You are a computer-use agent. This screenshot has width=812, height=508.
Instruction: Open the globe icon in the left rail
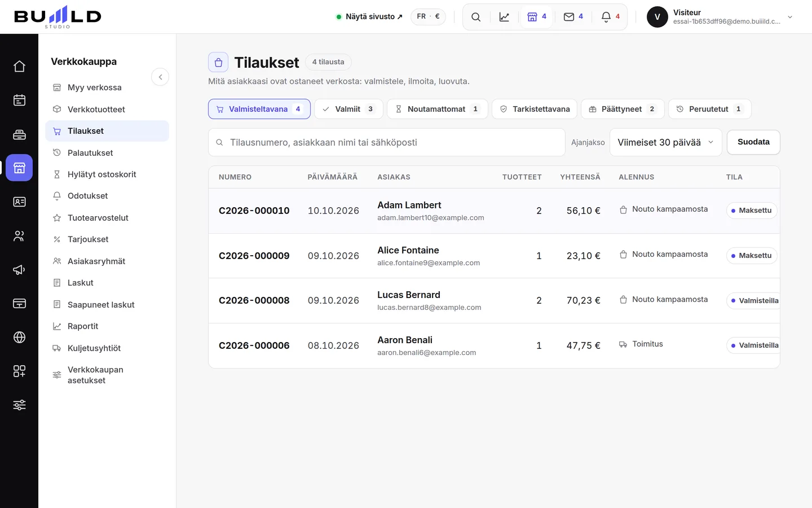(19, 338)
